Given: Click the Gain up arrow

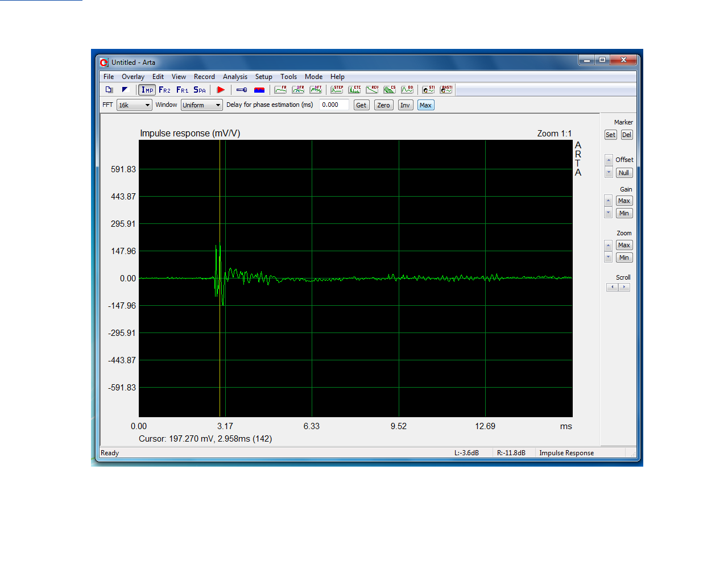Looking at the screenshot, I should tap(609, 201).
